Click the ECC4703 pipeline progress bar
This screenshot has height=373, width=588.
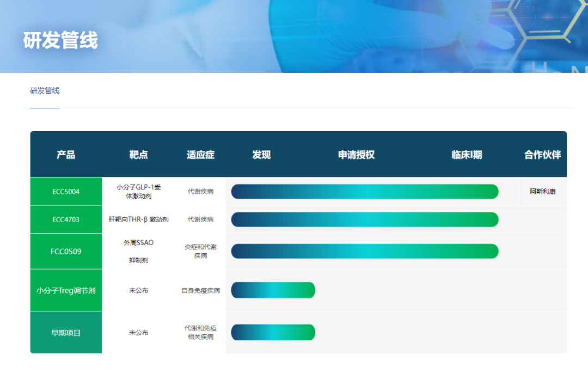click(x=364, y=219)
